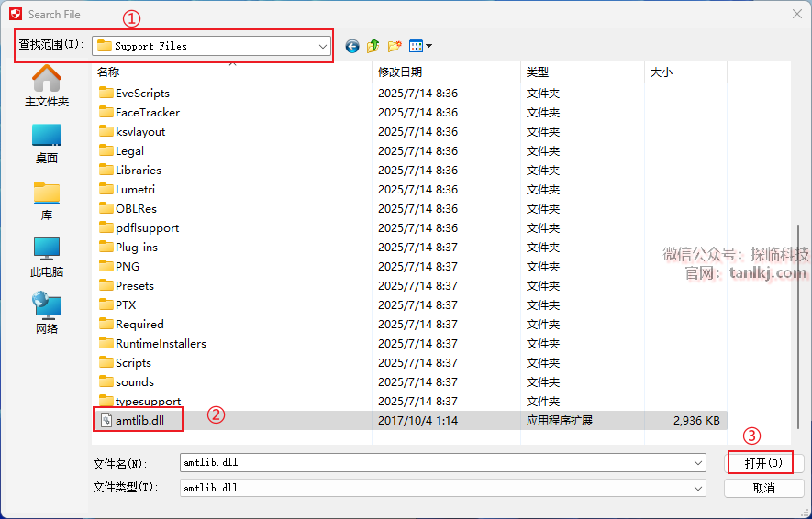
Task: Go back to the previous folder
Action: [x=352, y=46]
